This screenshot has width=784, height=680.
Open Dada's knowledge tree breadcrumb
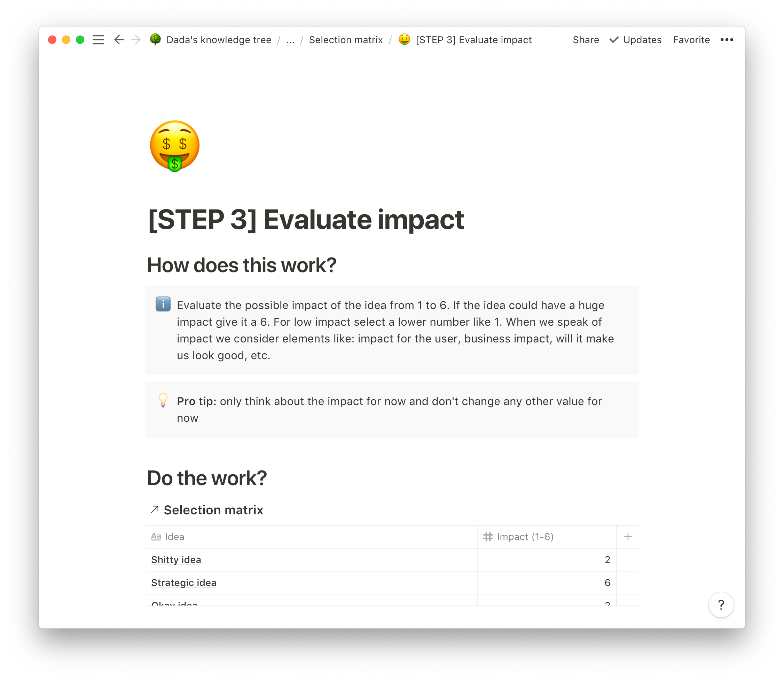218,40
